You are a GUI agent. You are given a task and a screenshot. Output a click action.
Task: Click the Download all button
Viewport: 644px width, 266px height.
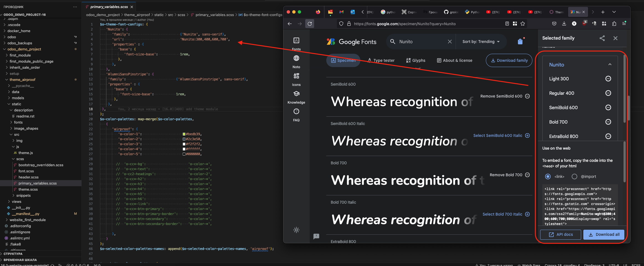[604, 234]
